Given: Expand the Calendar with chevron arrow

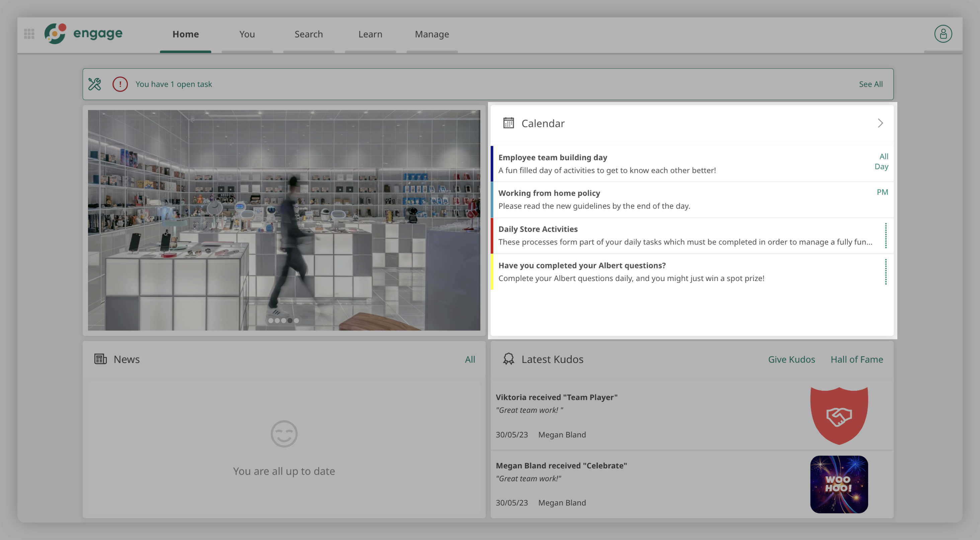Looking at the screenshot, I should point(880,123).
